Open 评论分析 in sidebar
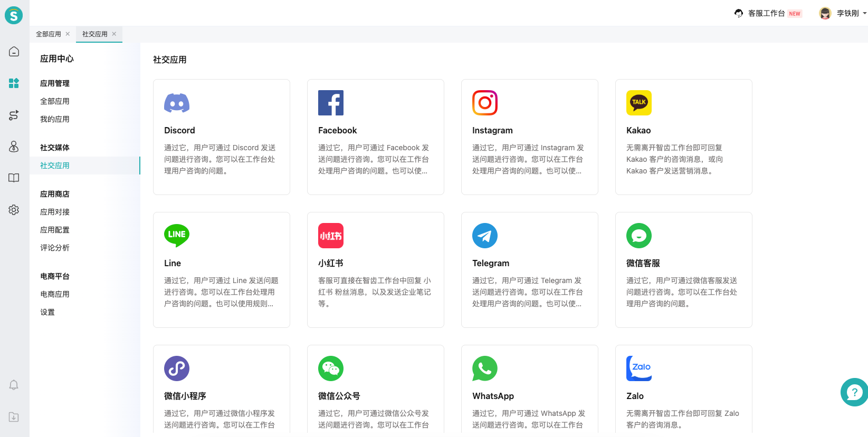 pyautogui.click(x=55, y=248)
